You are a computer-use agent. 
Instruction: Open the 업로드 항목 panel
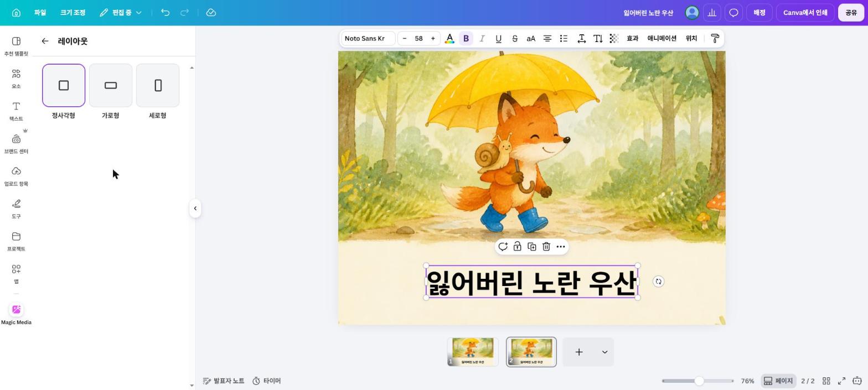(16, 176)
